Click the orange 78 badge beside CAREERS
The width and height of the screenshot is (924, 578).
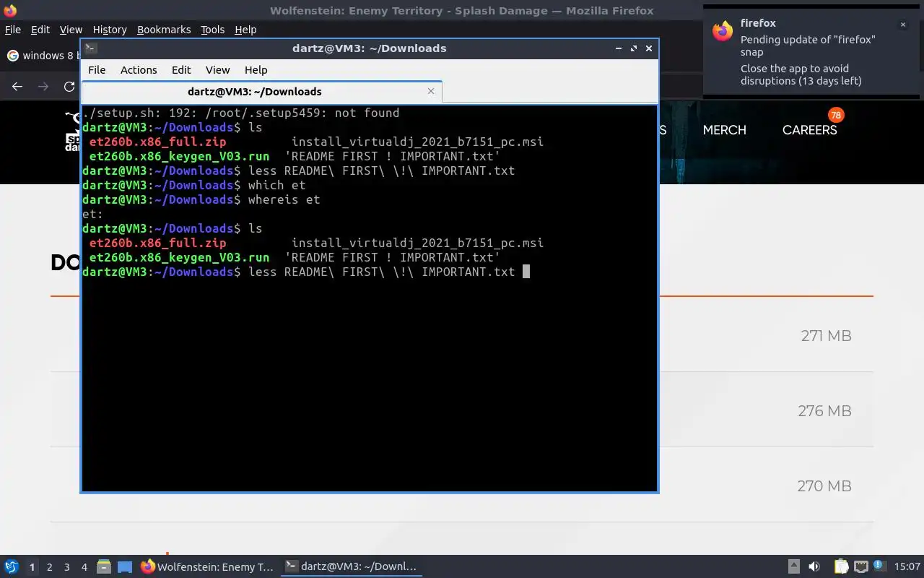(836, 115)
